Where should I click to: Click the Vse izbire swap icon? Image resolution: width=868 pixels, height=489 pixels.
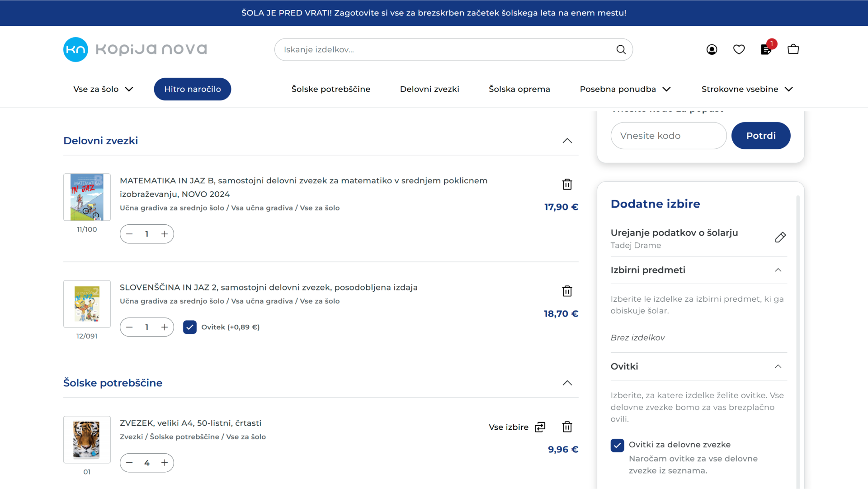(540, 427)
